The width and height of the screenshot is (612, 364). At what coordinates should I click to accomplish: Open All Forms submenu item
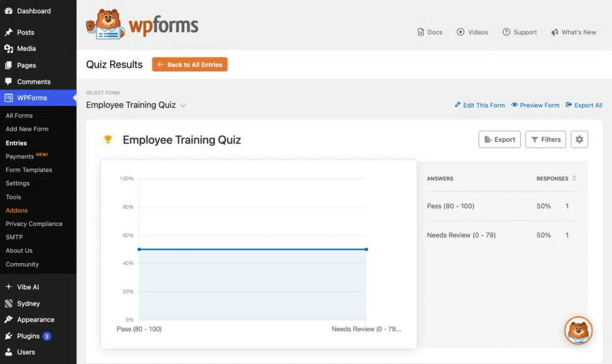pos(19,115)
